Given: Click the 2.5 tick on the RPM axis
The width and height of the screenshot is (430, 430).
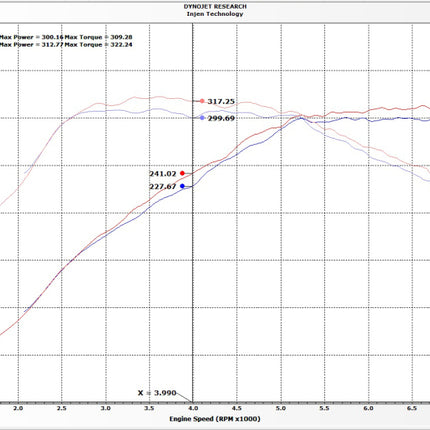Looking at the screenshot, I should point(62,409).
